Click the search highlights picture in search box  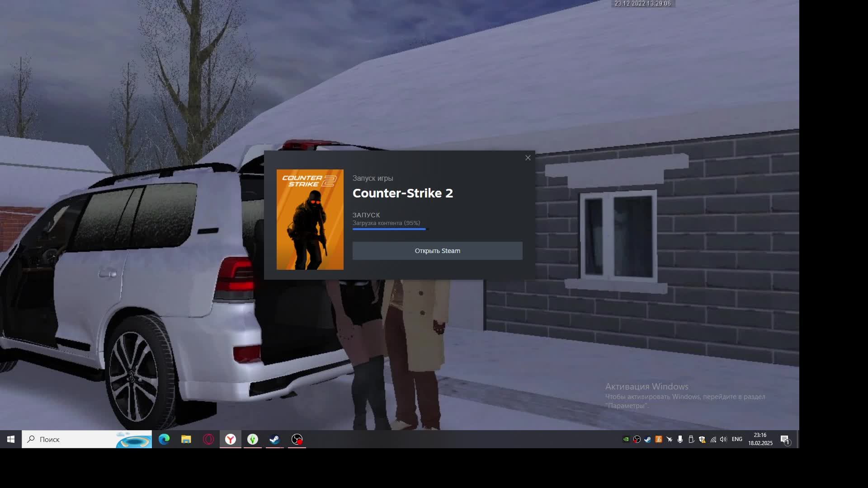(x=133, y=440)
